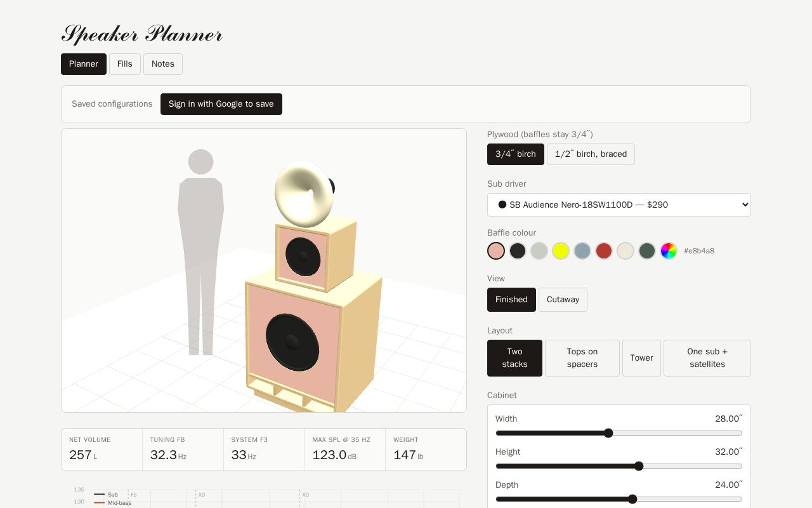Screen dimensions: 812x508
Task: Select the Planner tab
Action: (84, 64)
